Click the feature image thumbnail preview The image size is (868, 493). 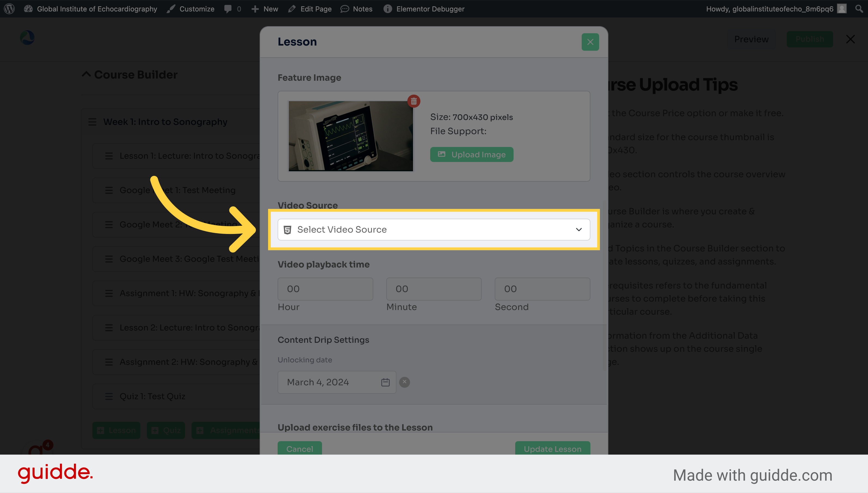click(351, 136)
